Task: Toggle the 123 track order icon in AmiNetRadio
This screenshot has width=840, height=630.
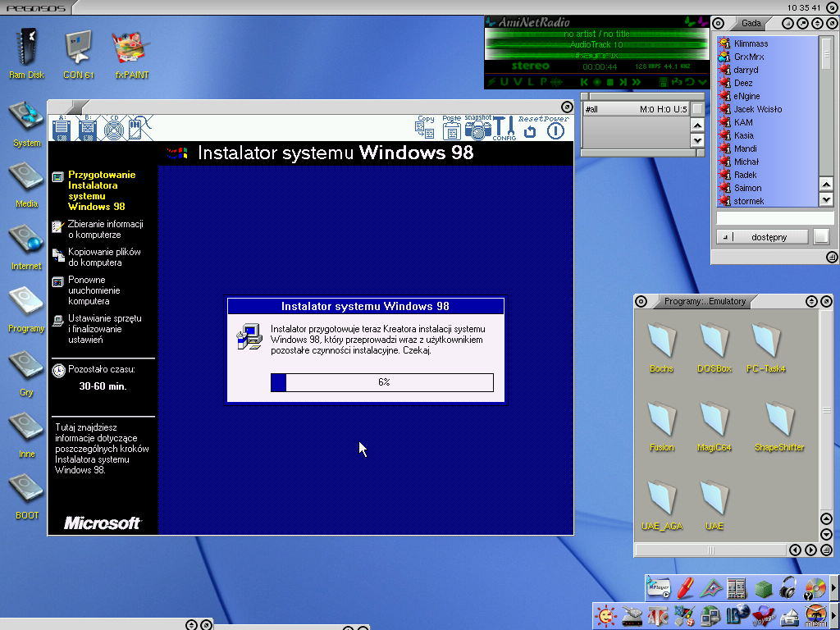Action: tap(677, 82)
